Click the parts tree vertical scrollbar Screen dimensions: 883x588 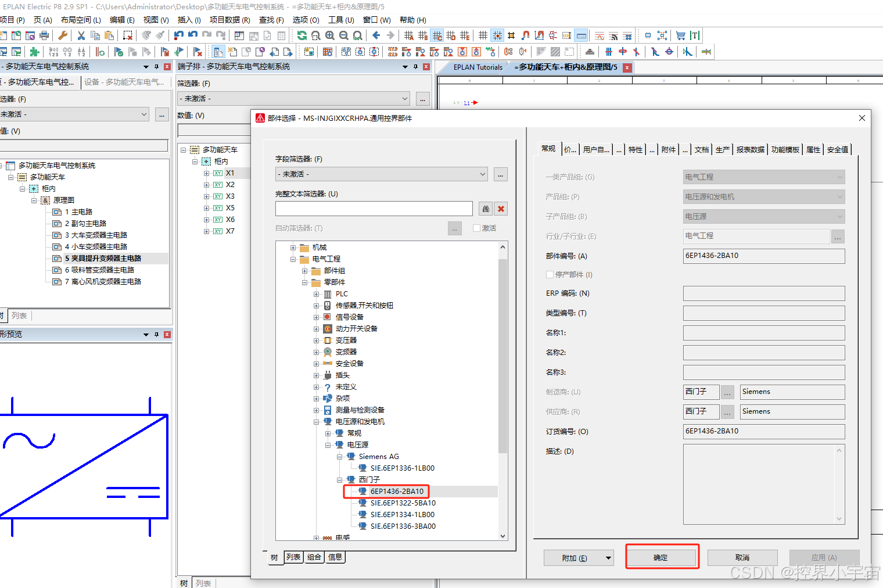pyautogui.click(x=503, y=354)
